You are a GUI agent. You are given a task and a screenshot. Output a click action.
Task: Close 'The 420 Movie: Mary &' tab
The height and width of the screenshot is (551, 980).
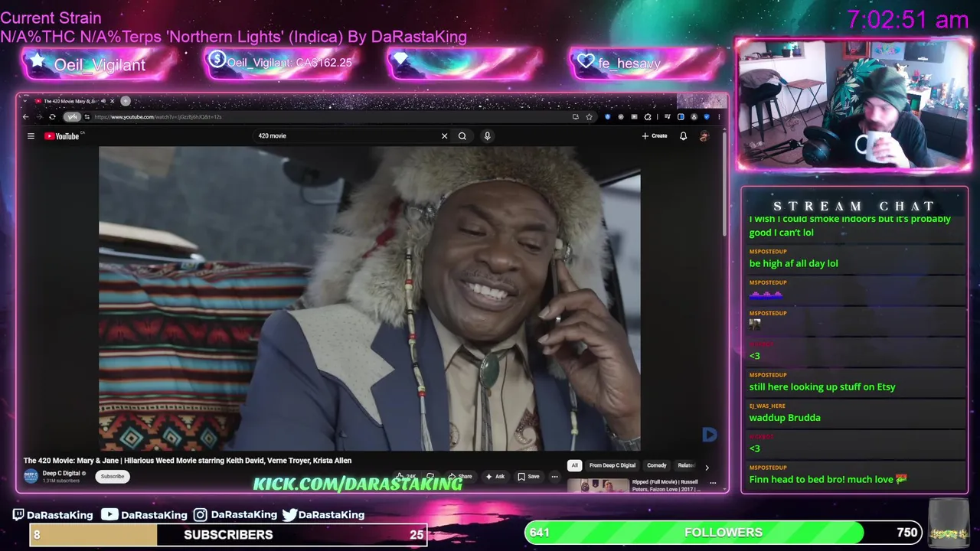(x=113, y=101)
